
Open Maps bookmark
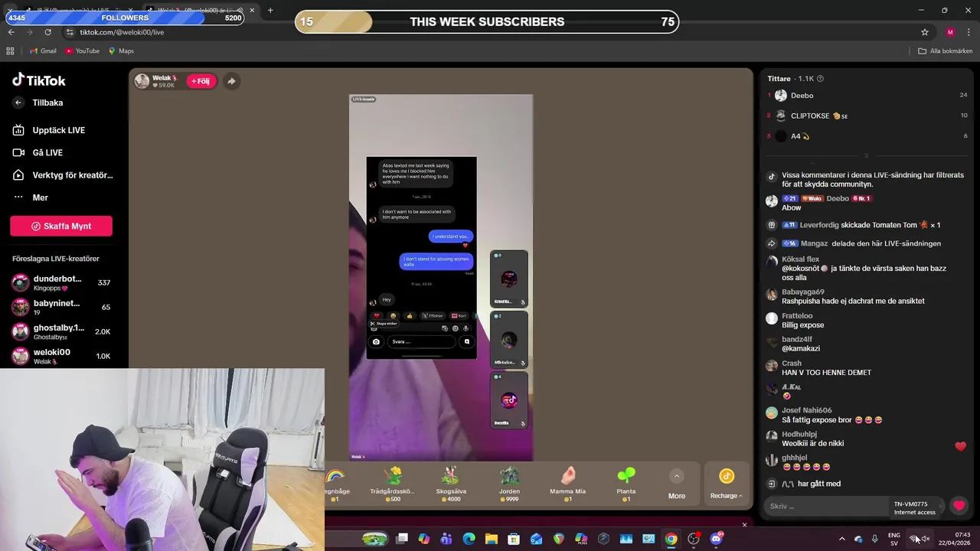pyautogui.click(x=121, y=51)
